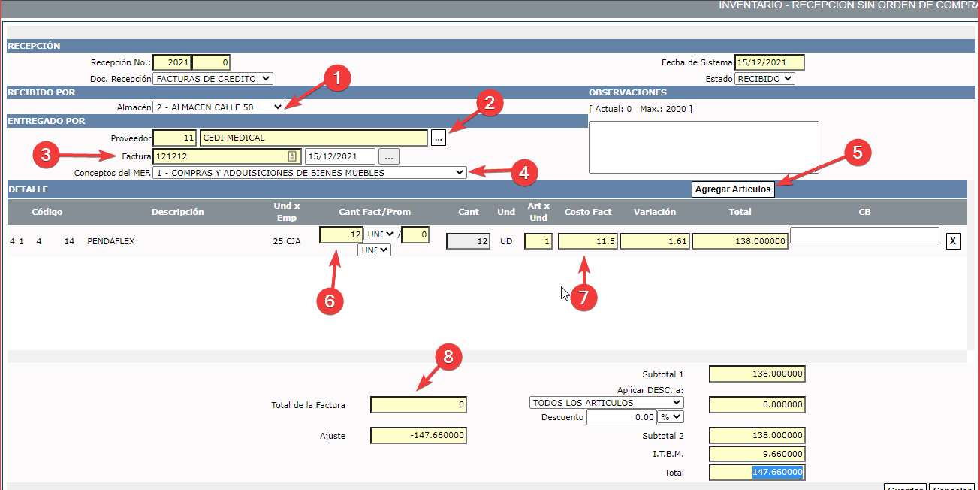Open the lower unit dropdown under quantity
This screenshot has width=980, height=490.
[374, 250]
